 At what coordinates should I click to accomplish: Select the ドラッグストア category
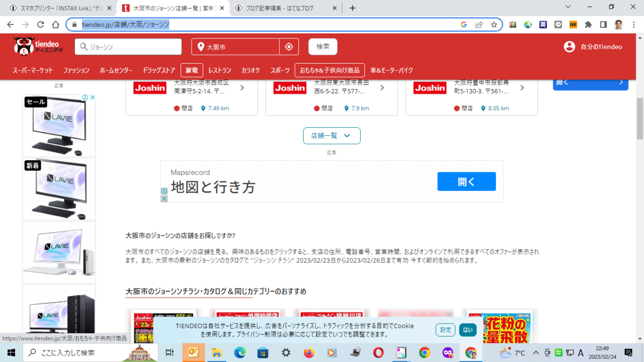159,70
